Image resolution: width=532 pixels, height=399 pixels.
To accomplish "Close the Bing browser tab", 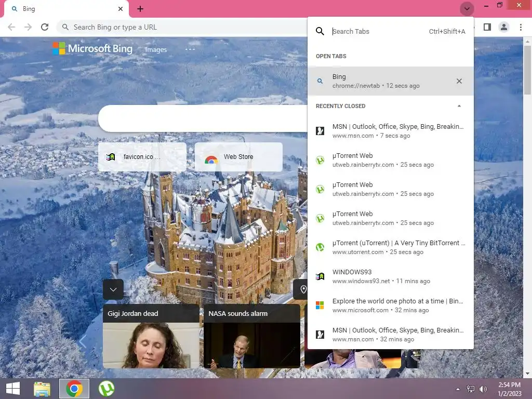I will (x=121, y=9).
